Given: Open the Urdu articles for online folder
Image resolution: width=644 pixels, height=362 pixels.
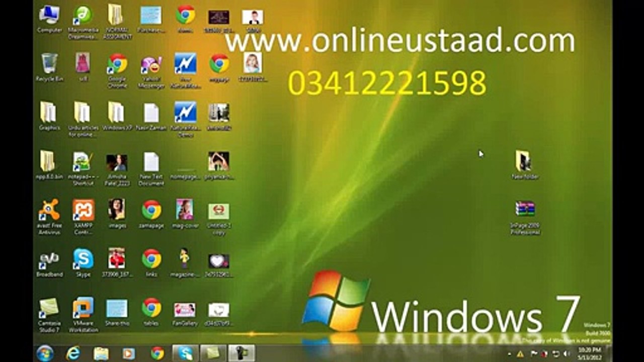Looking at the screenshot, I should click(x=83, y=120).
